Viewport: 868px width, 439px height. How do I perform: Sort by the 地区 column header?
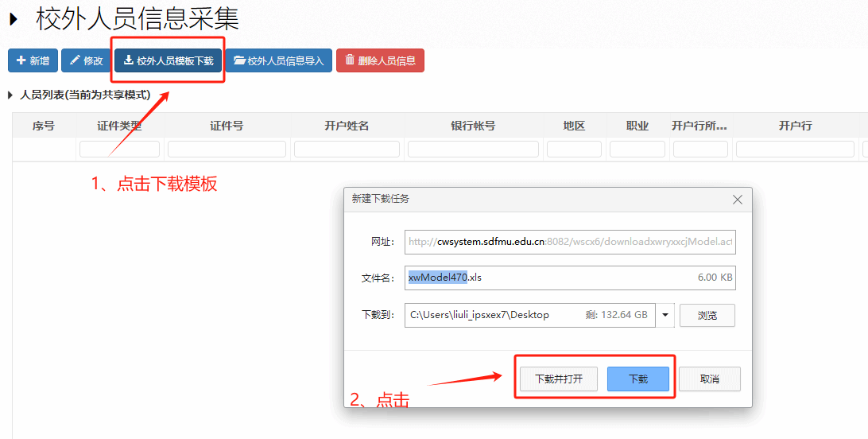574,126
